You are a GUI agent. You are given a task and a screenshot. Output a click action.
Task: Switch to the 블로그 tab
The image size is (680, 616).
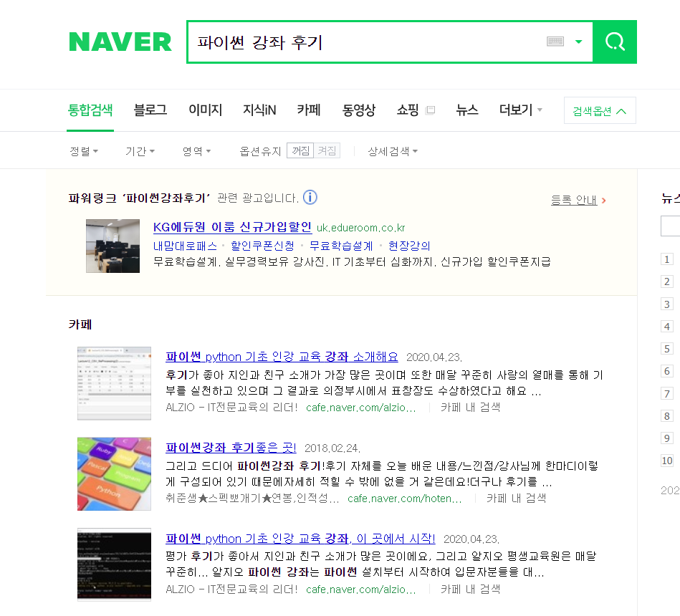[150, 110]
